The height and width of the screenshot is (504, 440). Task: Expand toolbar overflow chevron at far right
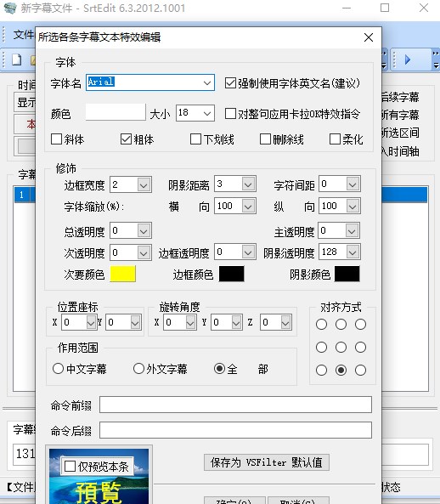tap(436, 59)
